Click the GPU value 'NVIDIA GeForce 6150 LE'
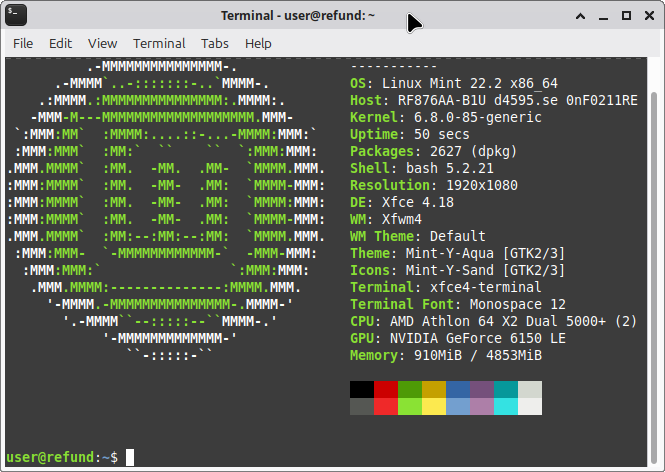Screen dimensions: 665x472 [x=478, y=338]
